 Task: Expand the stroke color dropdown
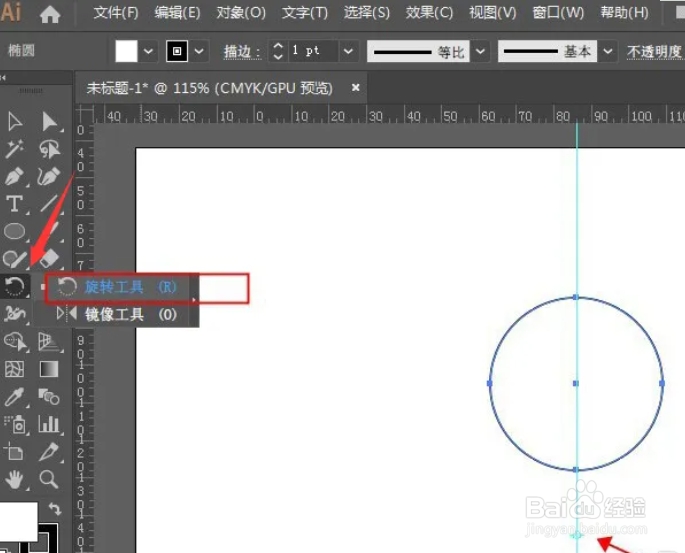pos(199,51)
